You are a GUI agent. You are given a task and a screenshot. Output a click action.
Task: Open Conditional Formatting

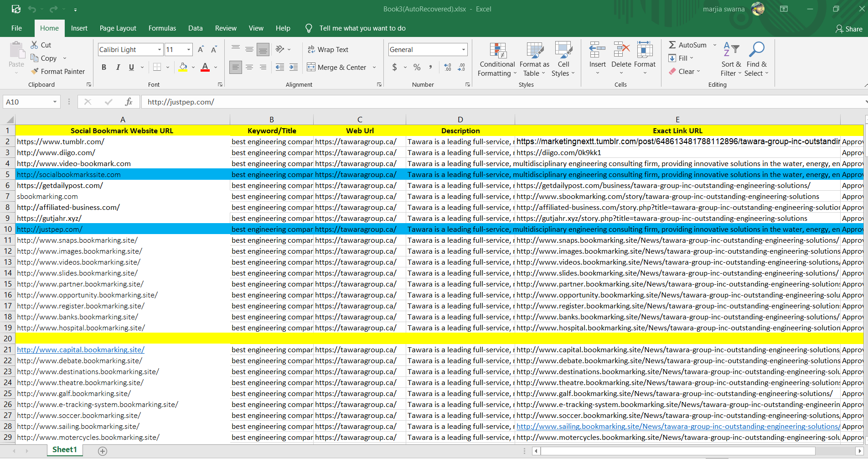pyautogui.click(x=496, y=58)
